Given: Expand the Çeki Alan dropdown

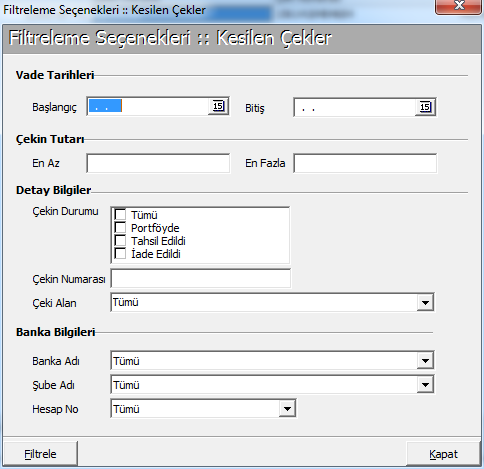Looking at the screenshot, I should point(425,303).
